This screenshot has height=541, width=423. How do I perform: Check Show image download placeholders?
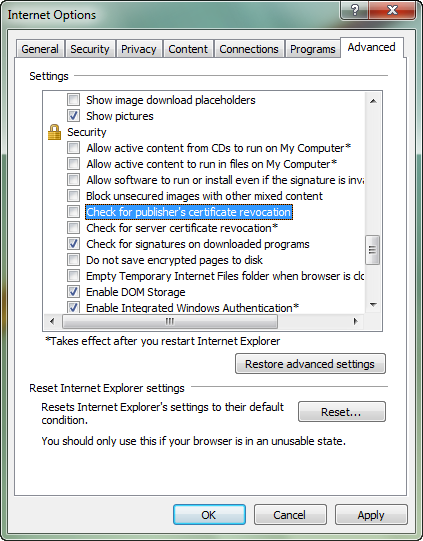(73, 100)
